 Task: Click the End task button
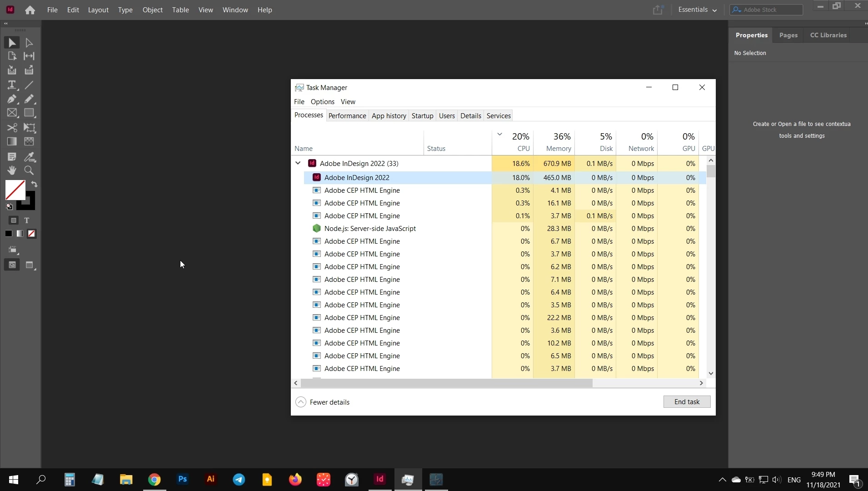(687, 402)
